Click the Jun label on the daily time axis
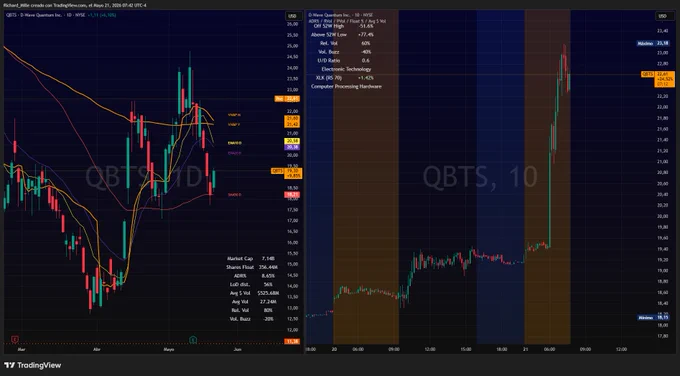680x376 pixels. click(237, 349)
